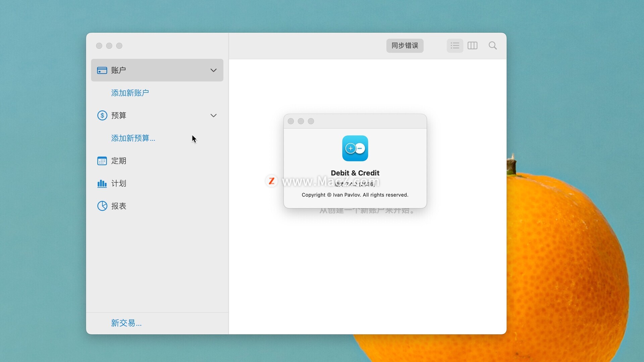Click the 账户 credit card icon

coord(102,70)
